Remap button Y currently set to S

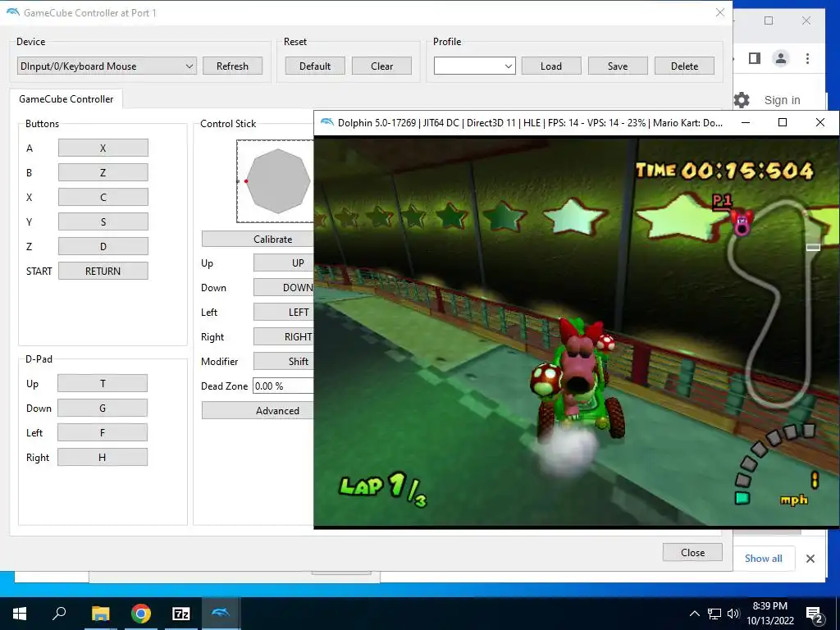(x=103, y=221)
